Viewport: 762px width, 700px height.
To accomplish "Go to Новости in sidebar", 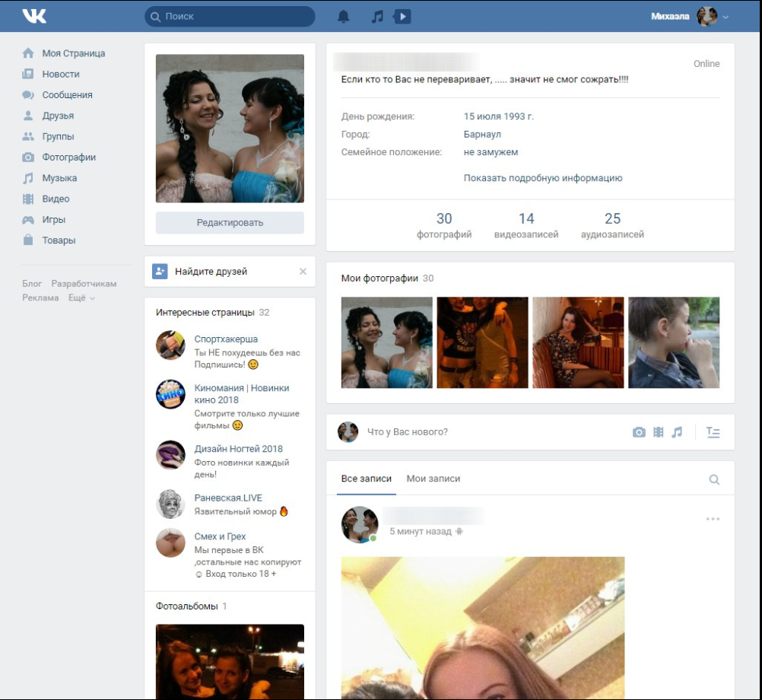I will click(x=61, y=74).
